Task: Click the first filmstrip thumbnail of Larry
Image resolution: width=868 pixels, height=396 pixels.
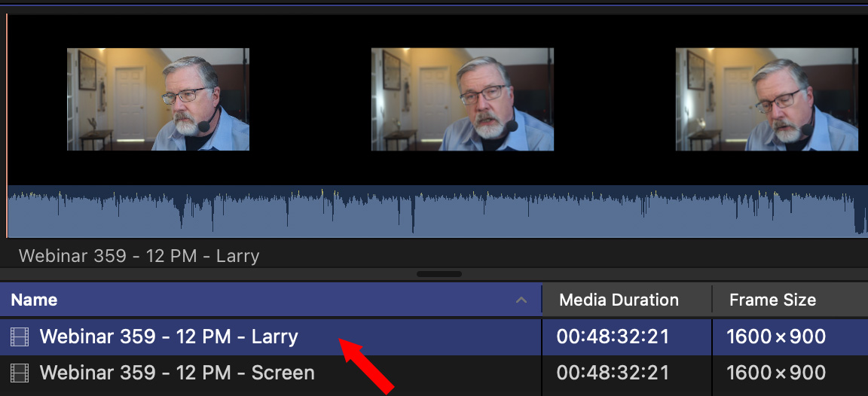Action: click(158, 99)
